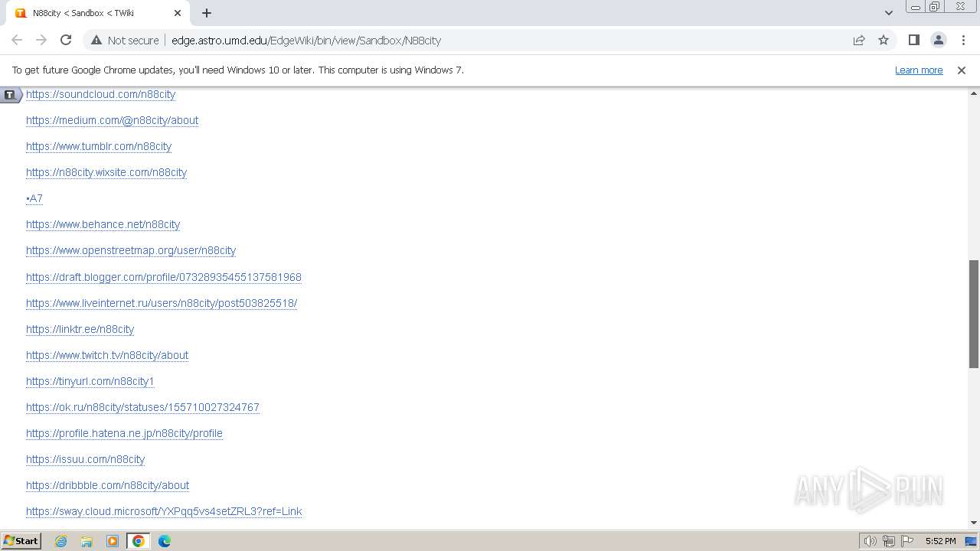The image size is (980, 551).
Task: Open the tinyurl.com/n88city1 link
Action: tap(90, 381)
